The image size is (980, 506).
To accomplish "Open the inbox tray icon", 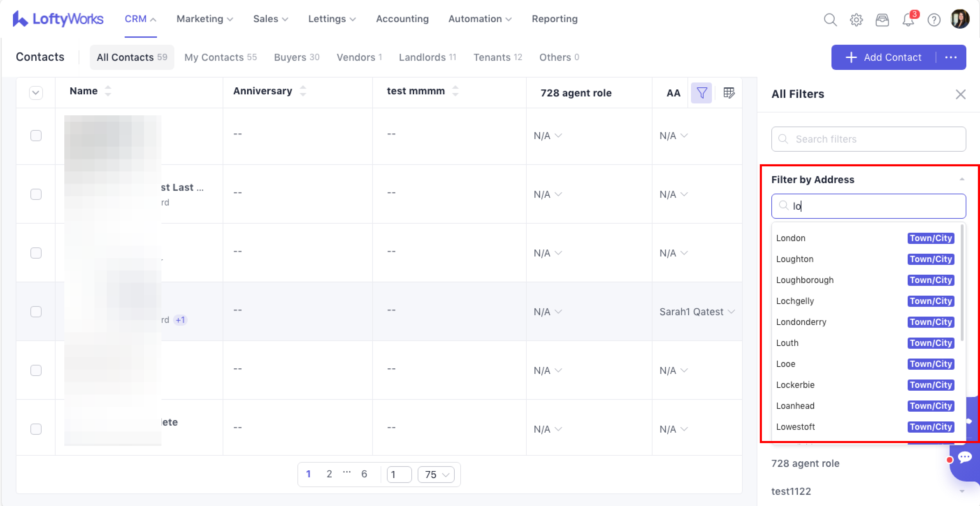I will coord(882,20).
